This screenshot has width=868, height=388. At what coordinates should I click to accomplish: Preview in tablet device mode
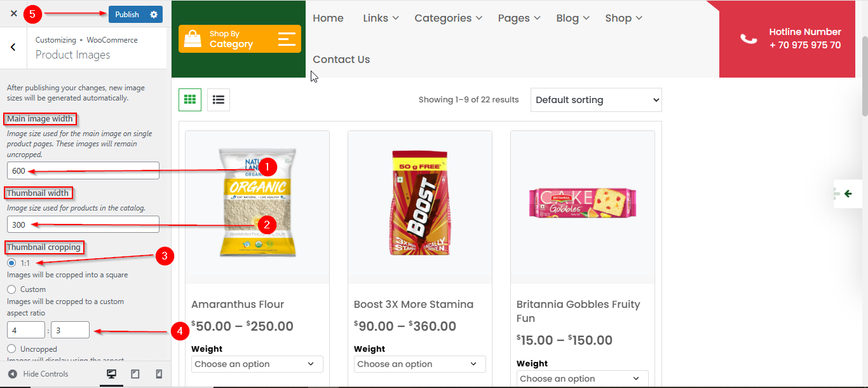pyautogui.click(x=135, y=374)
